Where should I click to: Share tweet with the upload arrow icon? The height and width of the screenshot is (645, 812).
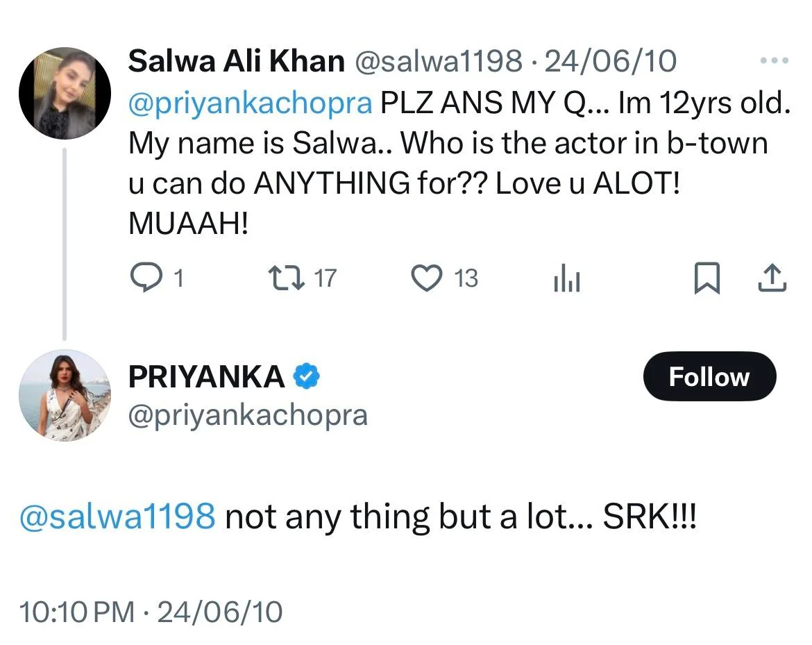[x=771, y=279]
